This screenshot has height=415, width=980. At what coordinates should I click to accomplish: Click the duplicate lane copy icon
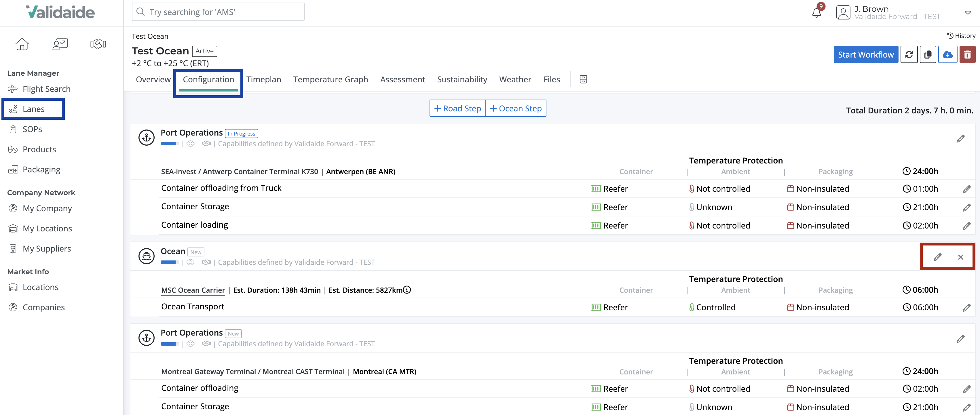928,55
